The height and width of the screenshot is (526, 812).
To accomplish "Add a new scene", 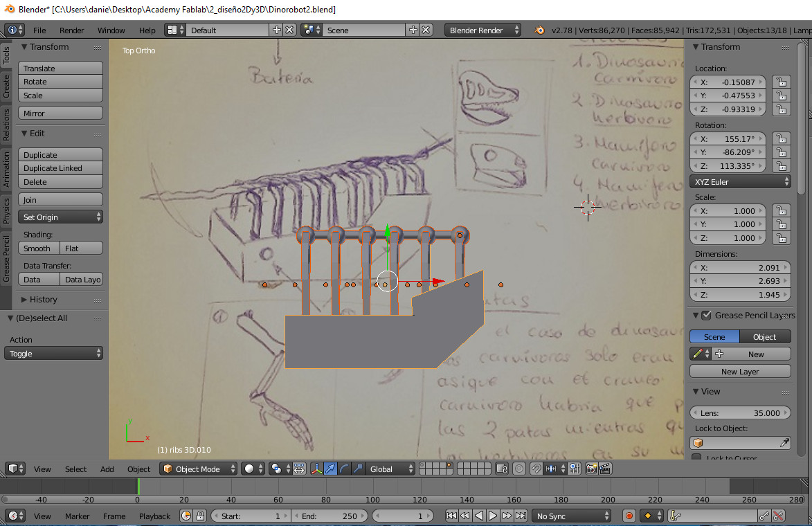I will (x=413, y=30).
